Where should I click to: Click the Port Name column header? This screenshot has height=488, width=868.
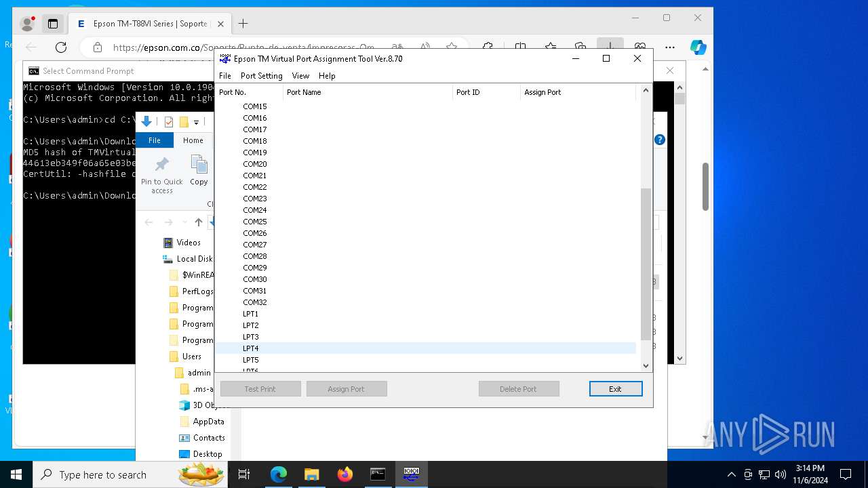[x=368, y=92]
